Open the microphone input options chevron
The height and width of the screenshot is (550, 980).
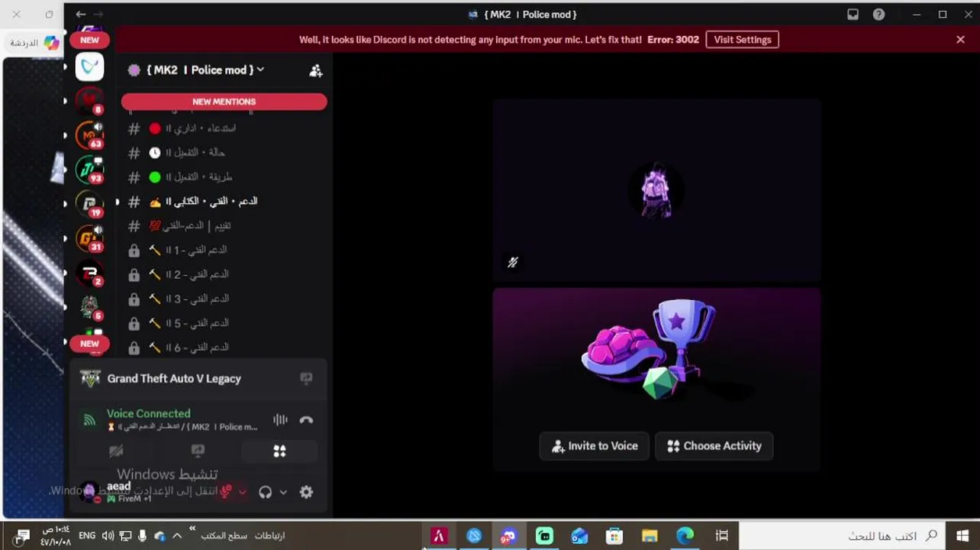(x=243, y=492)
